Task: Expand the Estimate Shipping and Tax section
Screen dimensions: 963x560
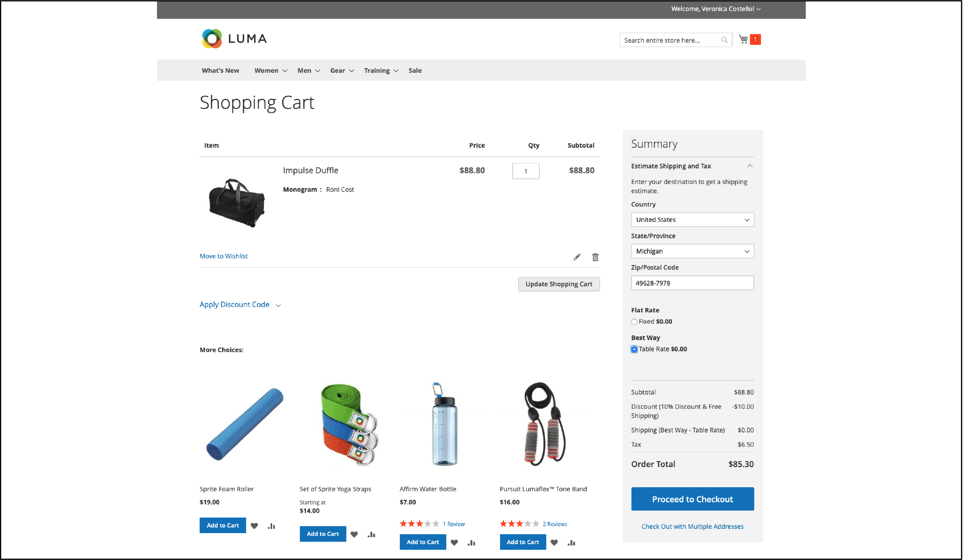Action: 692,166
